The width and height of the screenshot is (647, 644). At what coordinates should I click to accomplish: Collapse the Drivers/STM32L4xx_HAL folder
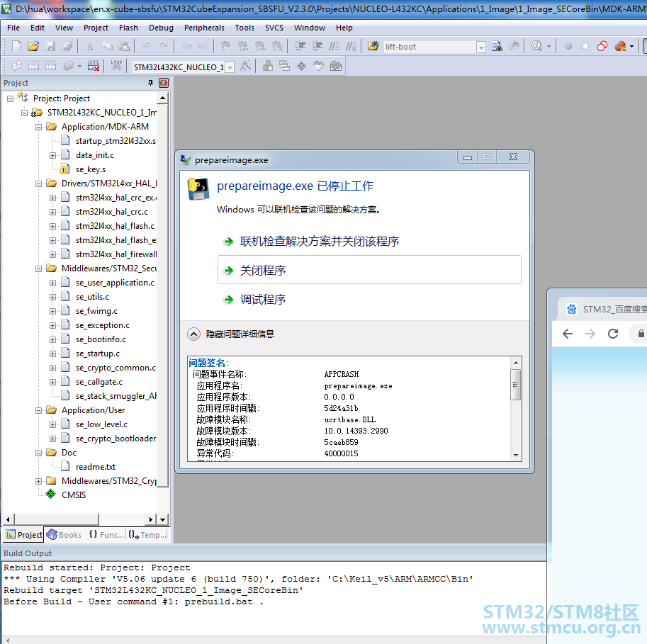pos(38,183)
